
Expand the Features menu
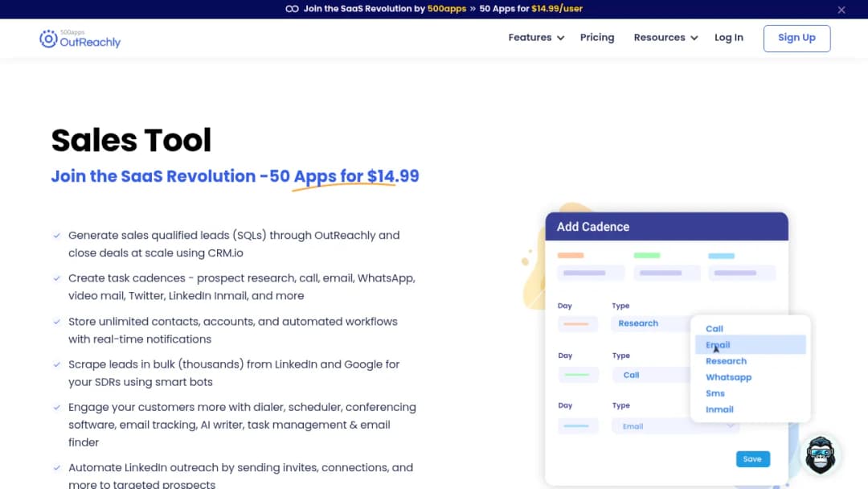536,38
